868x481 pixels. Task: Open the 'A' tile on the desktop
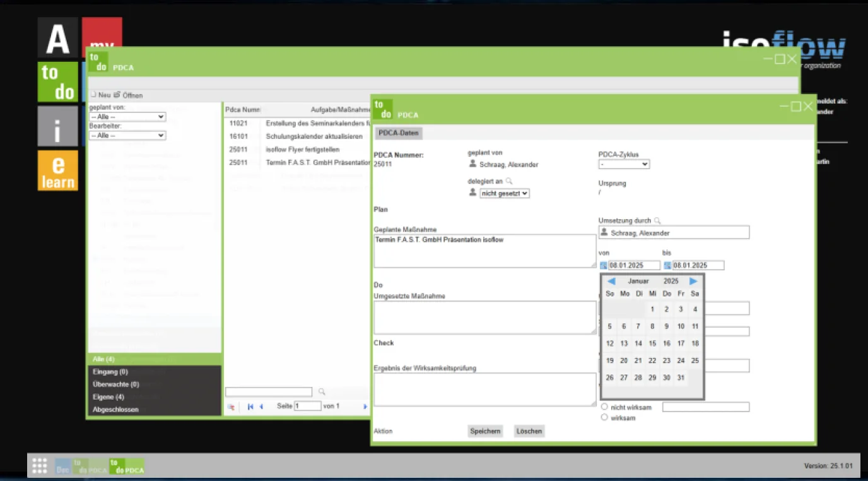coord(57,37)
